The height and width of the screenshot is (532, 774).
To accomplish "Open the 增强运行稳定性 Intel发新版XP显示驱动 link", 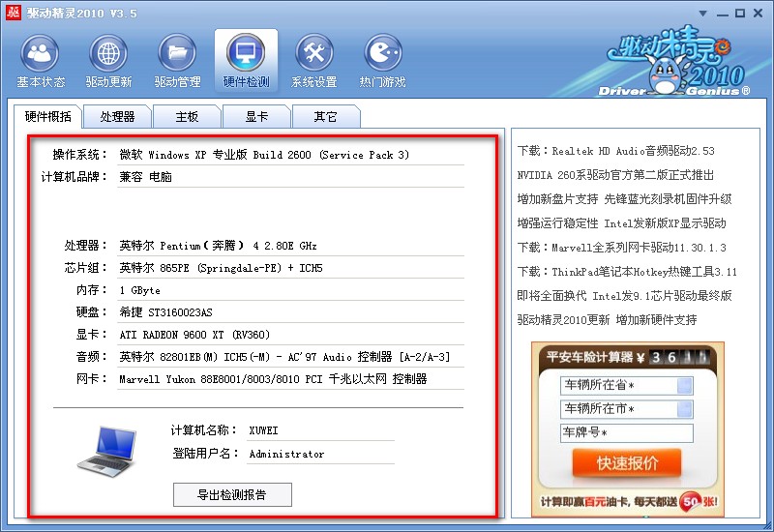I will tap(621, 223).
